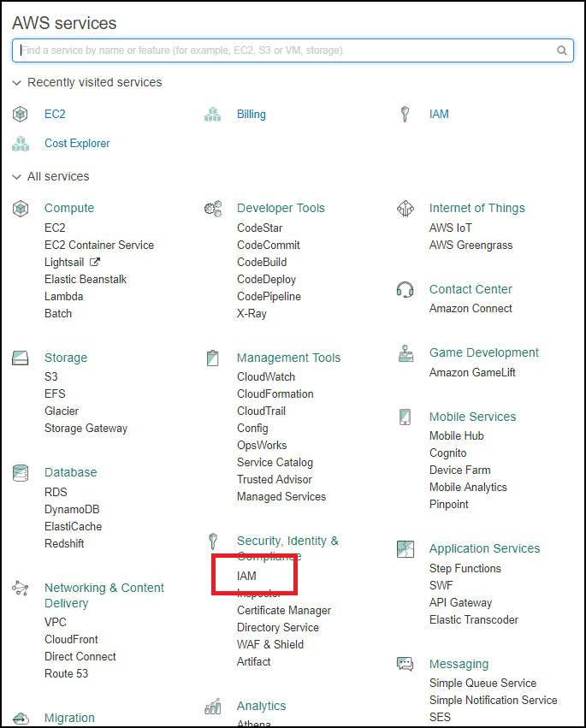586x728 pixels.
Task: Click the Mobile Services phone icon
Action: point(405,417)
